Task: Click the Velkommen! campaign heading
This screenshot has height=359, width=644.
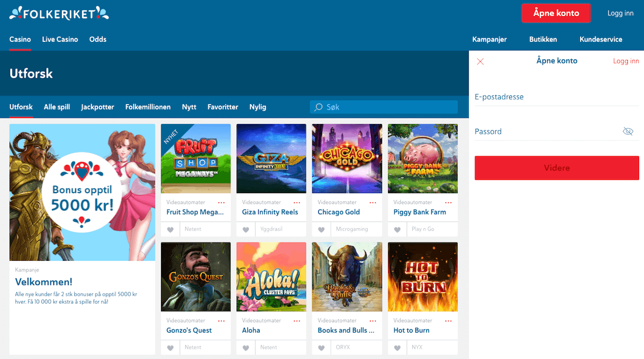Action: point(43,282)
